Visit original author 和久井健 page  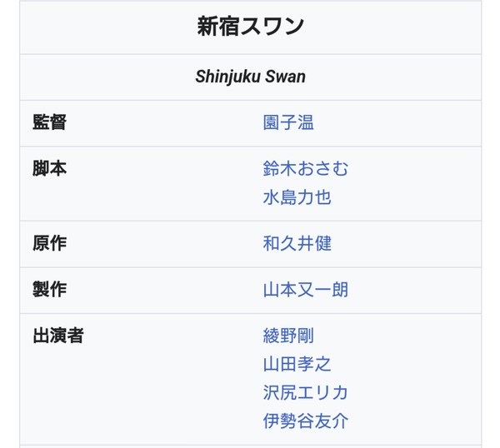pyautogui.click(x=297, y=244)
